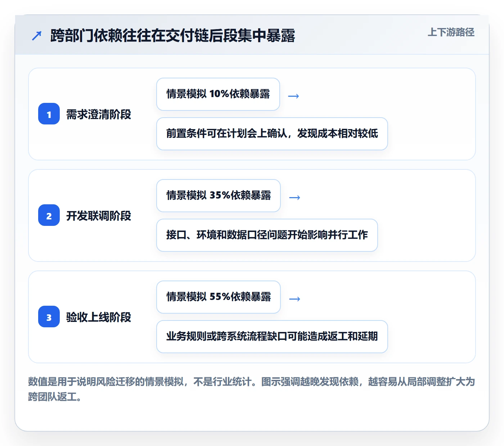Click the 验收上线阶段 stage label

point(99,317)
